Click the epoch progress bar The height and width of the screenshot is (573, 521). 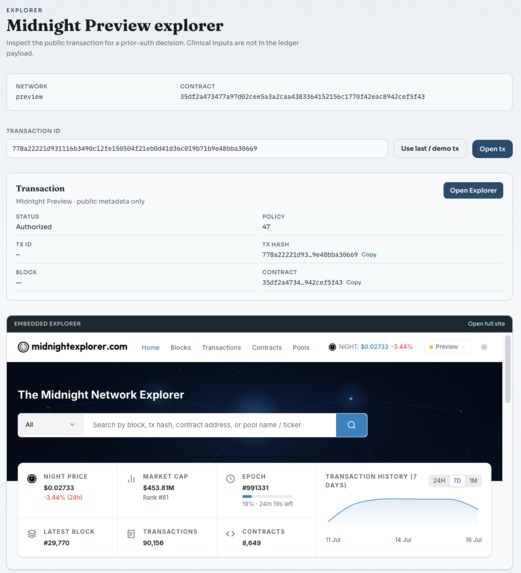pos(267,496)
